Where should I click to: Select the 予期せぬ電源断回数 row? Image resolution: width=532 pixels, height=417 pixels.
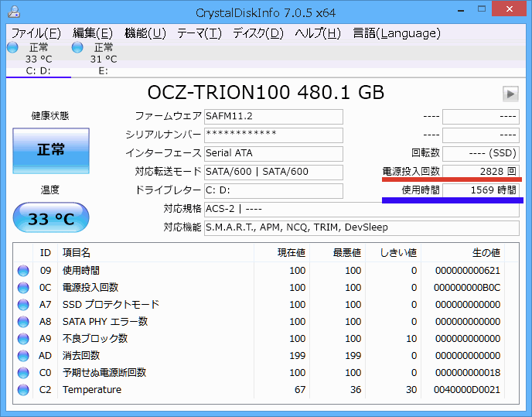pyautogui.click(x=266, y=373)
